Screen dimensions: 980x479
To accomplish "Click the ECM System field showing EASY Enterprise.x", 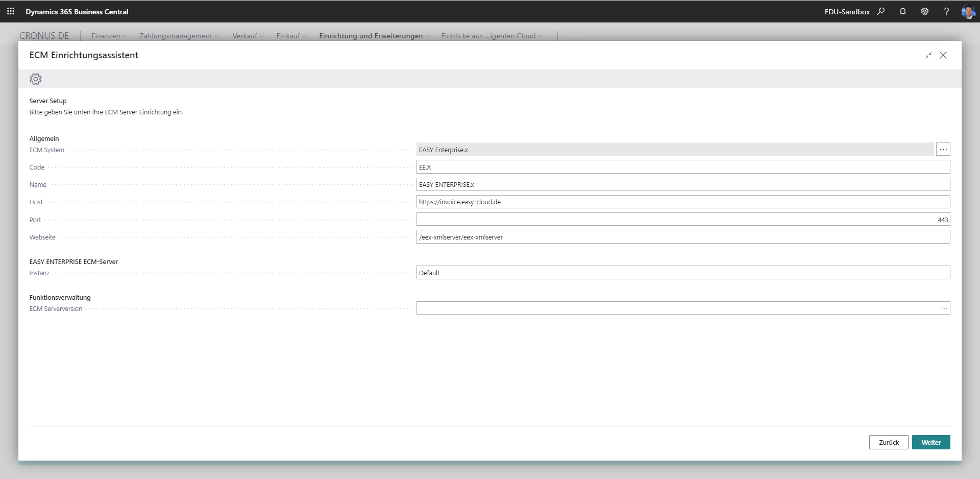I will pyautogui.click(x=675, y=150).
